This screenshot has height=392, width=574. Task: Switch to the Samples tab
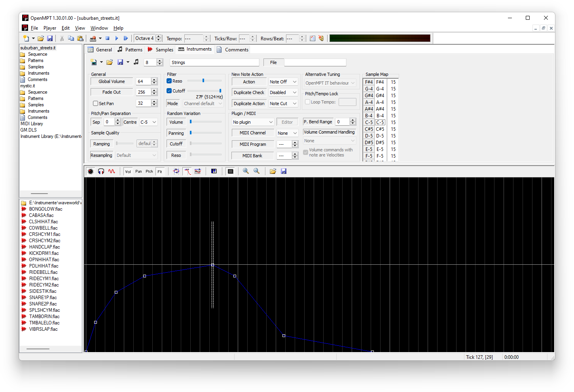tap(160, 49)
